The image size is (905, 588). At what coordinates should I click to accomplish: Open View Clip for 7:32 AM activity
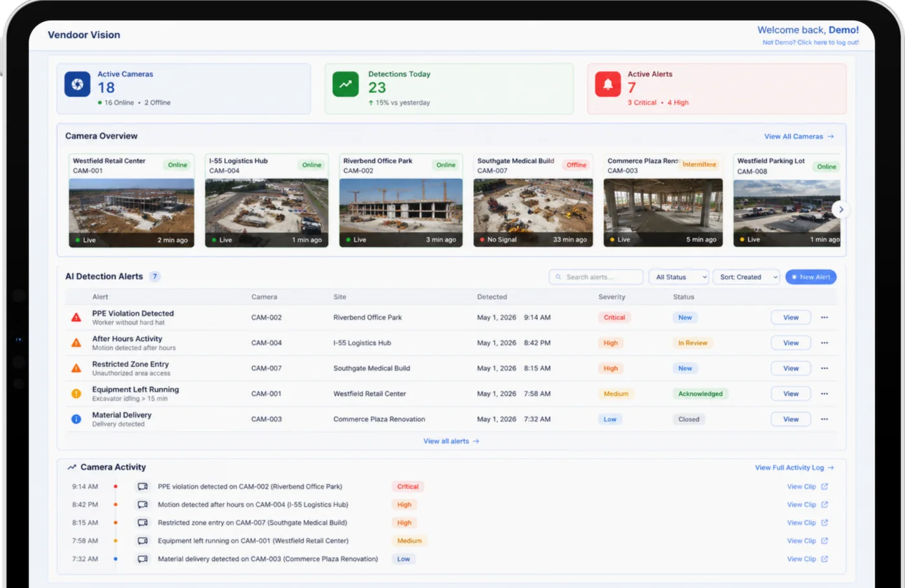coord(807,559)
